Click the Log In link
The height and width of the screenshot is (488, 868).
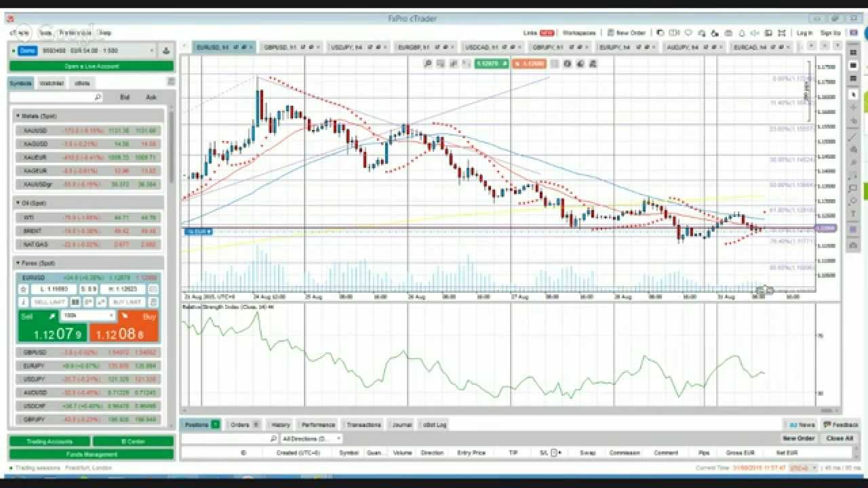pyautogui.click(x=804, y=33)
